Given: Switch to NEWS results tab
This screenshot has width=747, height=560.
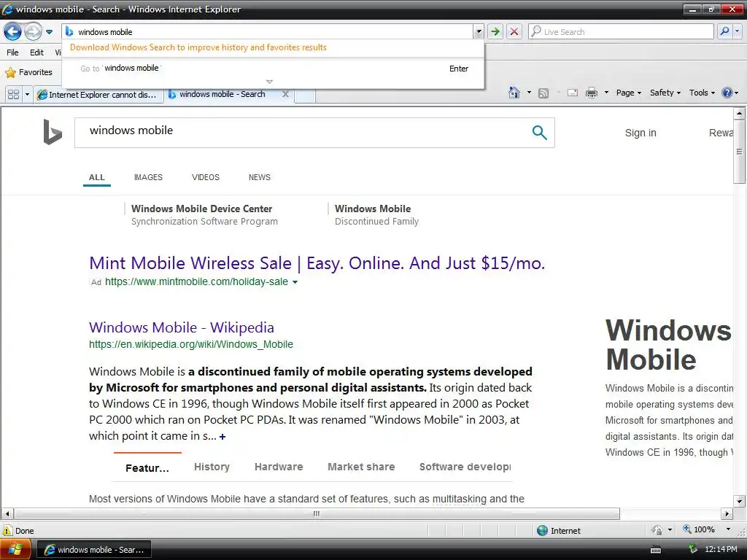Looking at the screenshot, I should click(x=259, y=177).
